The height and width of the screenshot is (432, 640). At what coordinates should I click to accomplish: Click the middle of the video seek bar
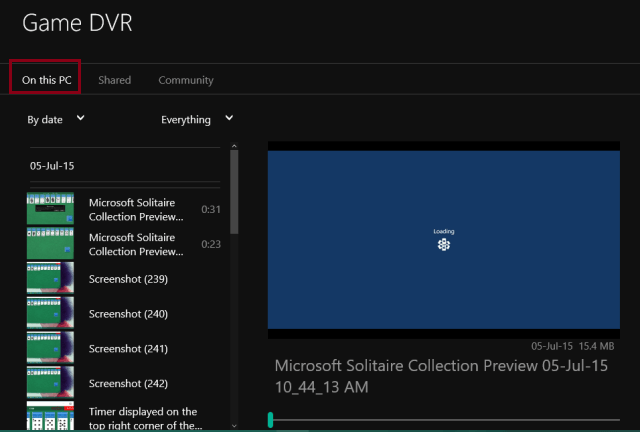click(444, 420)
